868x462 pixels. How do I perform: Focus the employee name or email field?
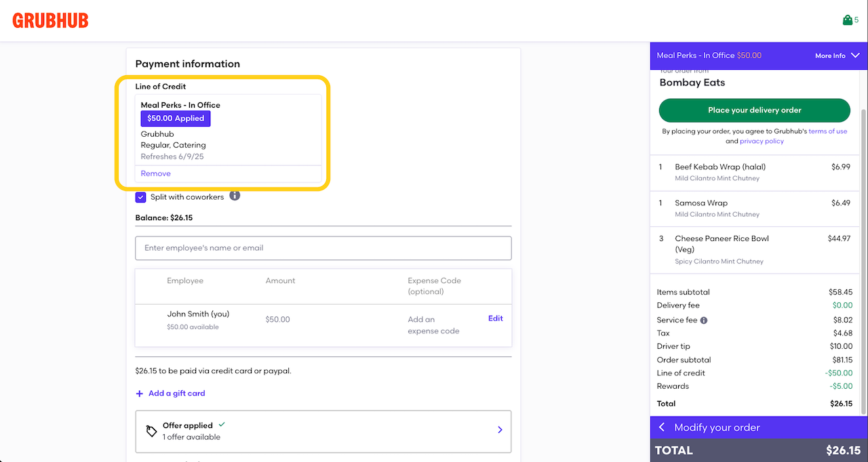pos(323,248)
